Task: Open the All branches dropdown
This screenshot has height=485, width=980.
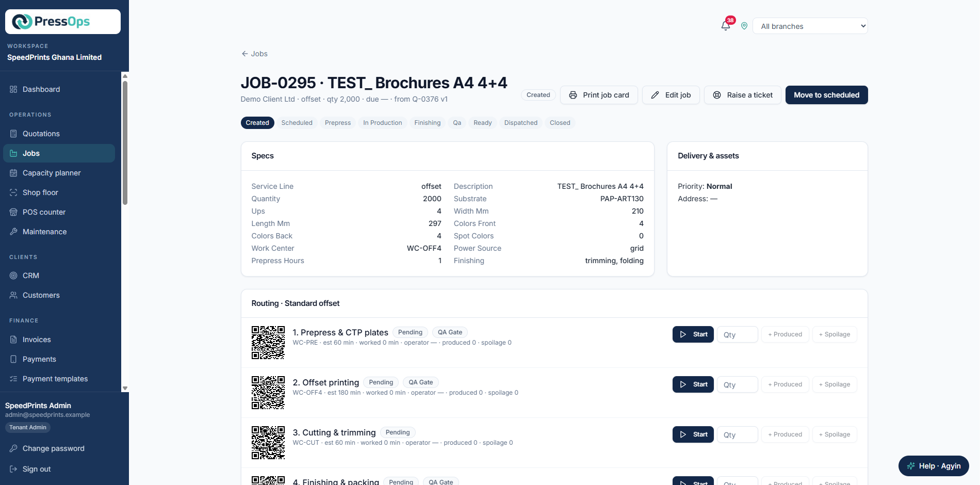Action: coord(810,26)
